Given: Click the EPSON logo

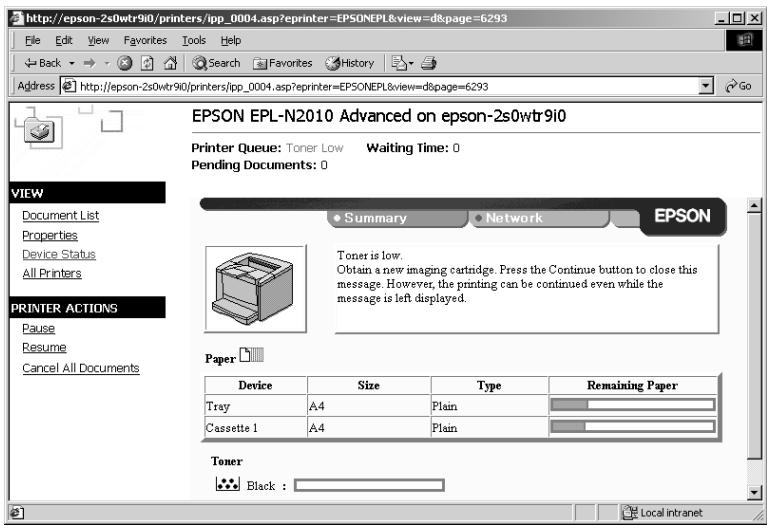Looking at the screenshot, I should coord(682,216).
